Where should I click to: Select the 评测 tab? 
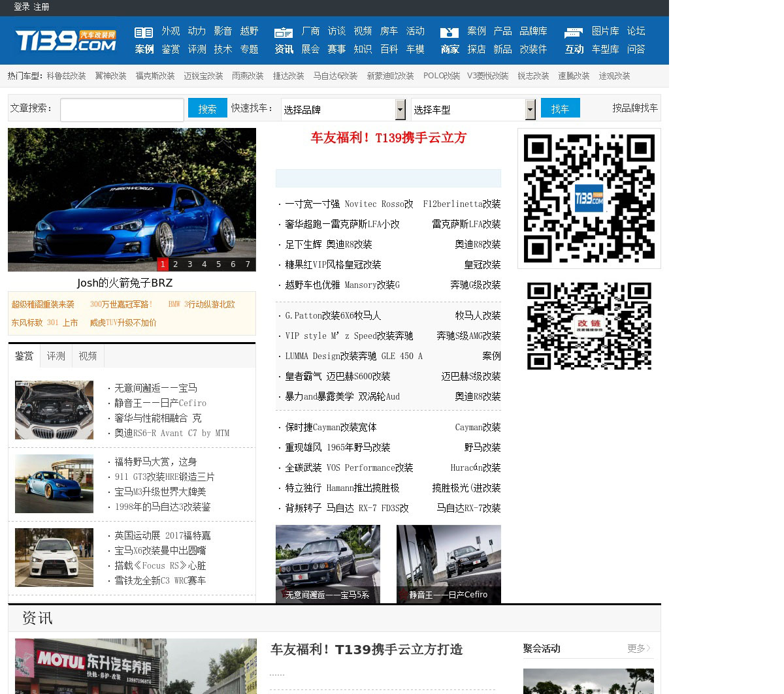[56, 356]
